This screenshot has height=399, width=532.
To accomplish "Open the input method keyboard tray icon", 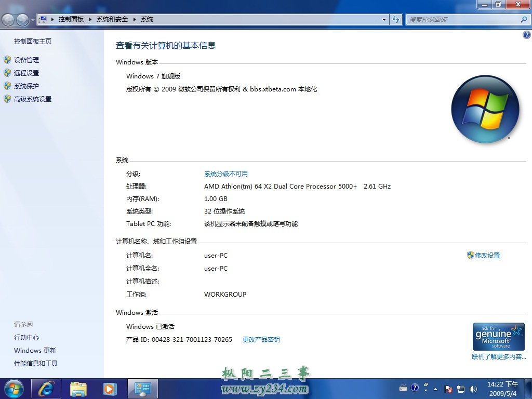I will point(403,388).
